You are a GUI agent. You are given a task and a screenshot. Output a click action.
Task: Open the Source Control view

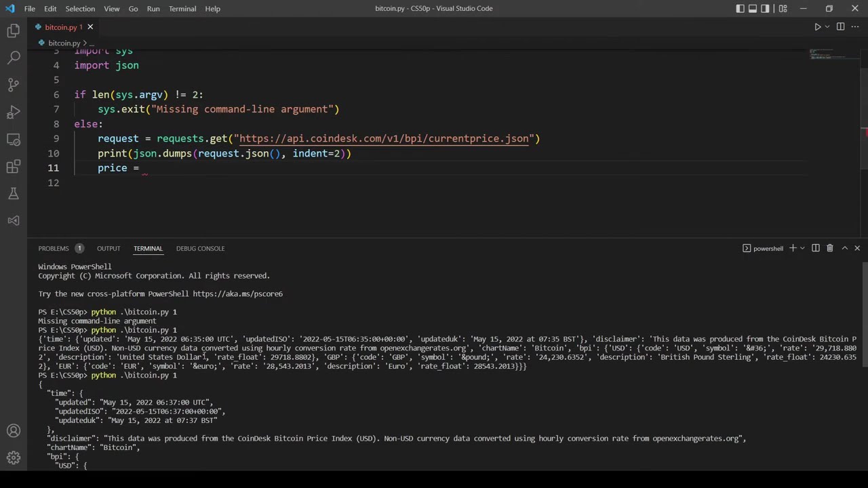14,85
